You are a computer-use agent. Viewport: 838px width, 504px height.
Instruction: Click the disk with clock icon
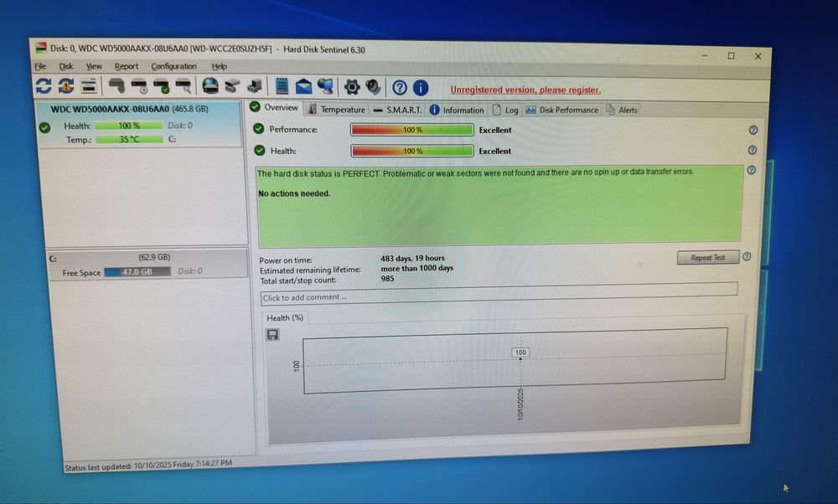(139, 86)
